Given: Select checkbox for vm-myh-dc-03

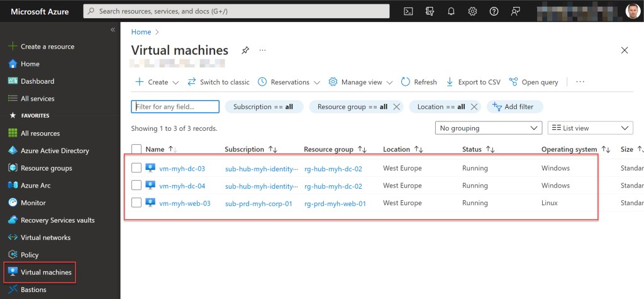Looking at the screenshot, I should (136, 168).
